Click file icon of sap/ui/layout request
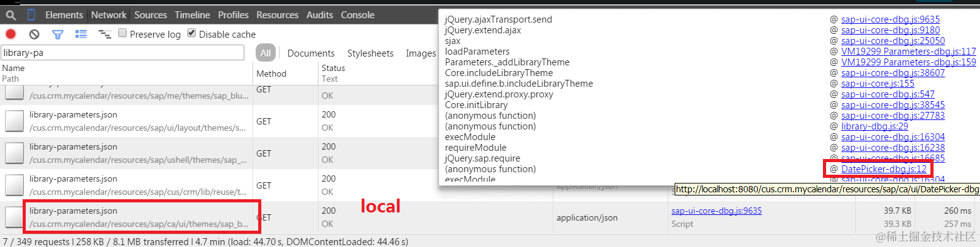This screenshot has width=980, height=247. pyautogui.click(x=14, y=121)
